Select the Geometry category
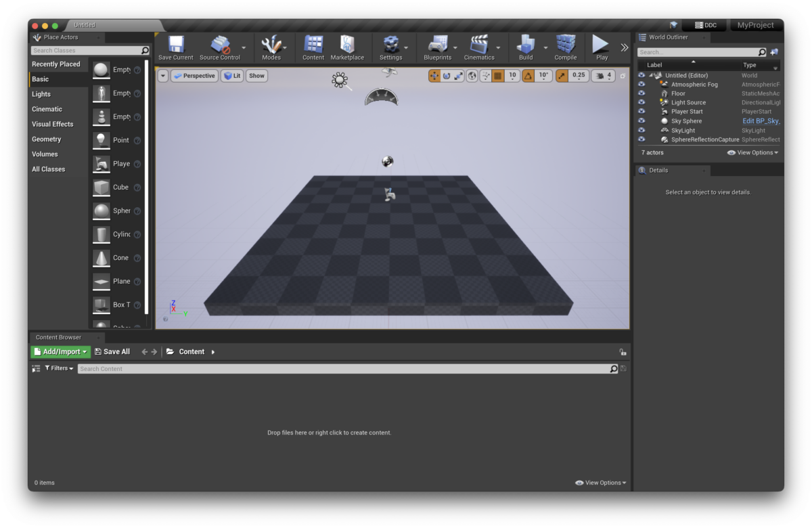Image resolution: width=812 pixels, height=528 pixels. [x=46, y=139]
